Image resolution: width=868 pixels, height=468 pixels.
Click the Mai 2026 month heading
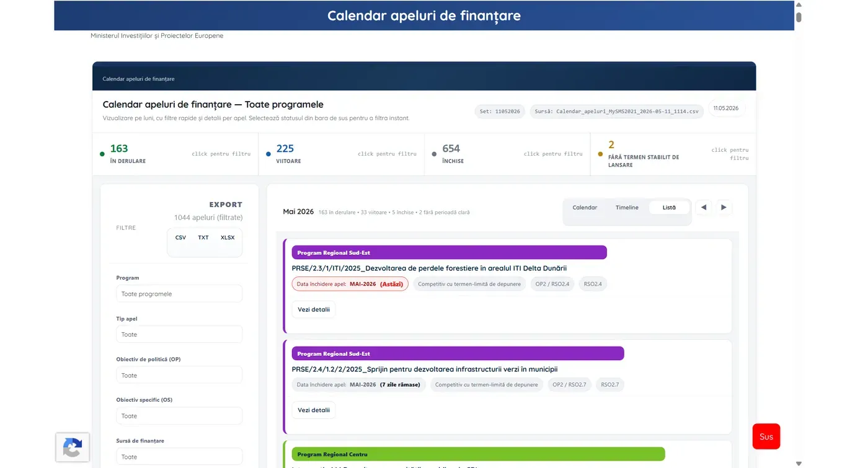coord(298,212)
